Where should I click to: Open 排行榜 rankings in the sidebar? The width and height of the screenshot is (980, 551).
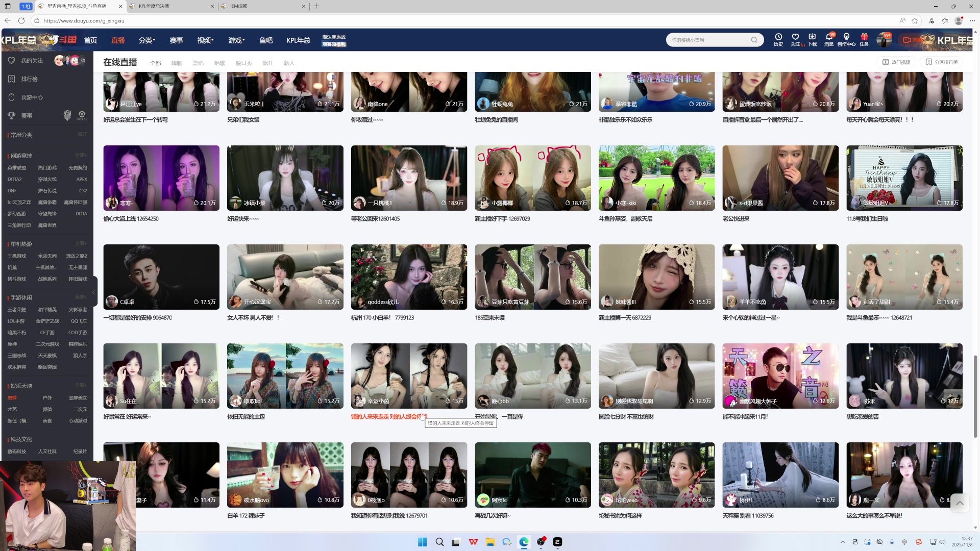click(29, 79)
